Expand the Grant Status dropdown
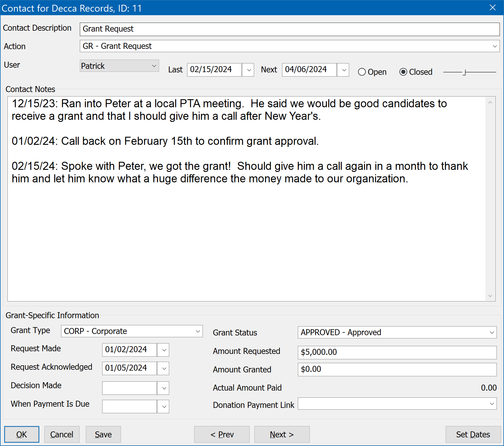Screen dimensions: 504x446 492,332
